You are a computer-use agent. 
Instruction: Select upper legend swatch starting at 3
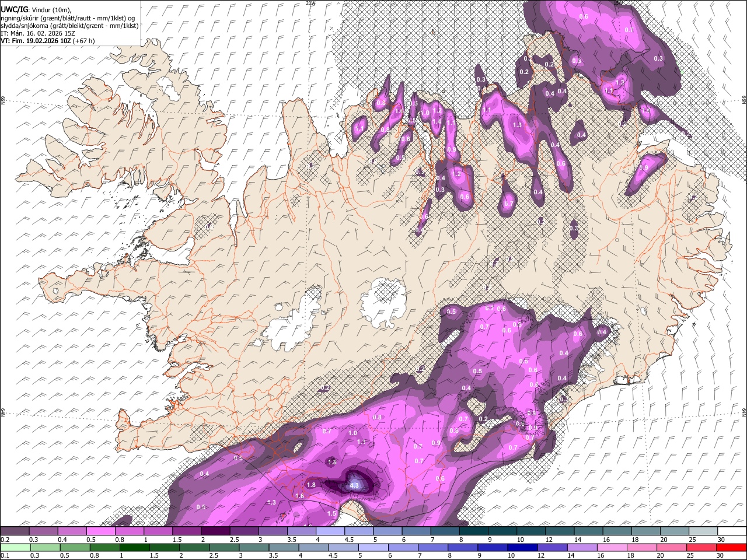[273, 531]
